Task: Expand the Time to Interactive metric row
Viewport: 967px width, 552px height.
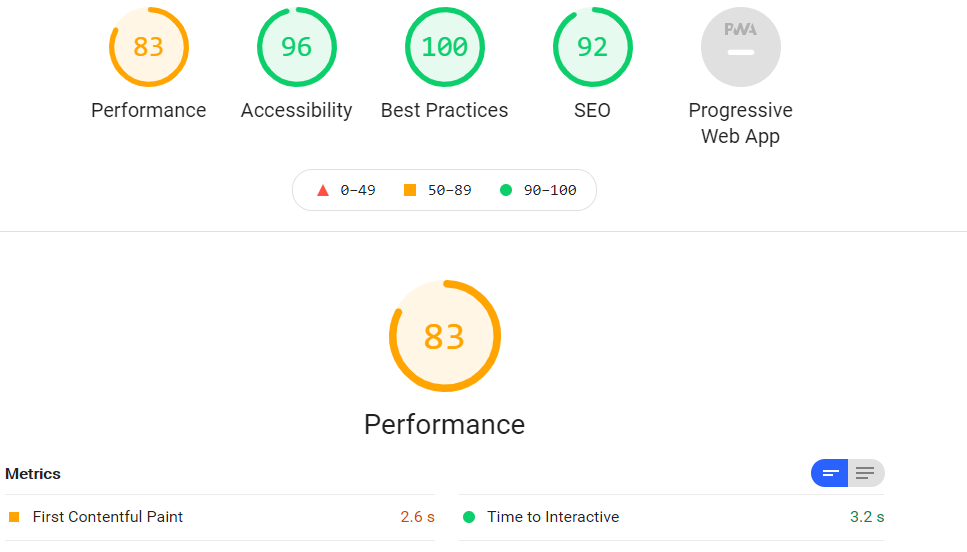Action: (672, 517)
